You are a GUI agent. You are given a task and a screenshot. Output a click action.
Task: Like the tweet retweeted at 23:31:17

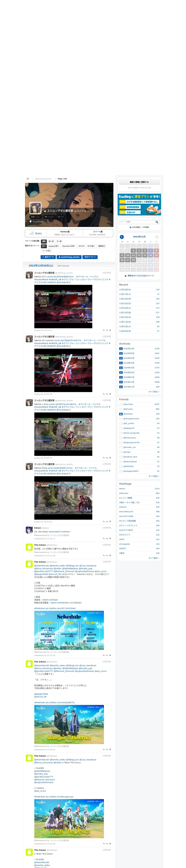110,538
